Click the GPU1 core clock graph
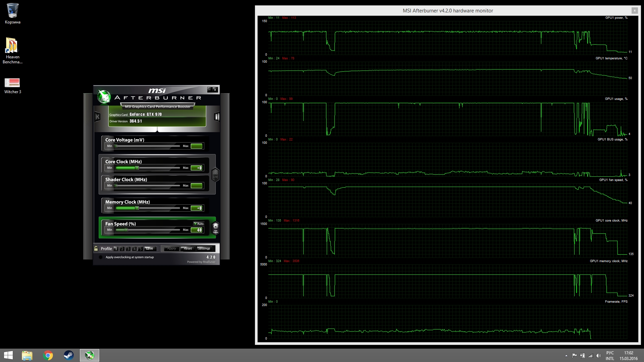The image size is (644, 362). click(x=448, y=241)
